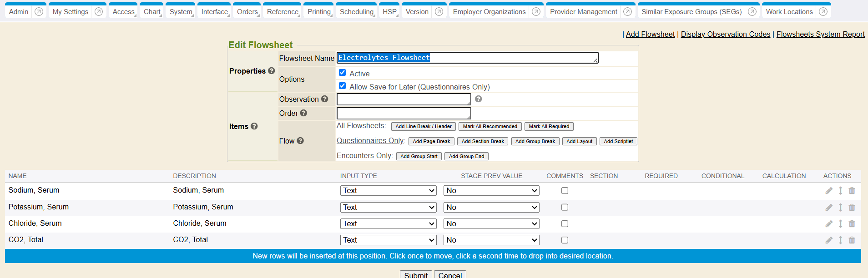
Task: Click the arrow icon beside Admin tab
Action: pos(39,12)
